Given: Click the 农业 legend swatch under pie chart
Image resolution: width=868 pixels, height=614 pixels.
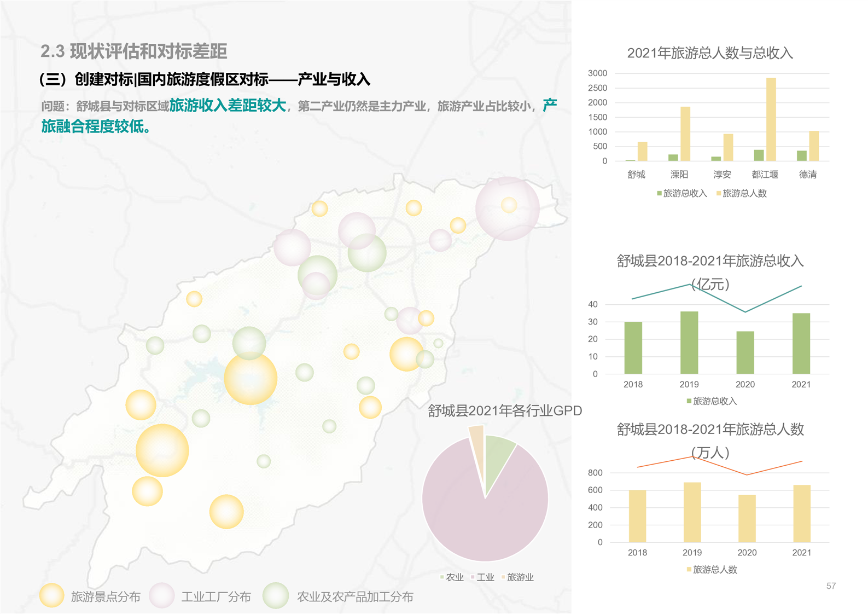Looking at the screenshot, I should click(442, 577).
